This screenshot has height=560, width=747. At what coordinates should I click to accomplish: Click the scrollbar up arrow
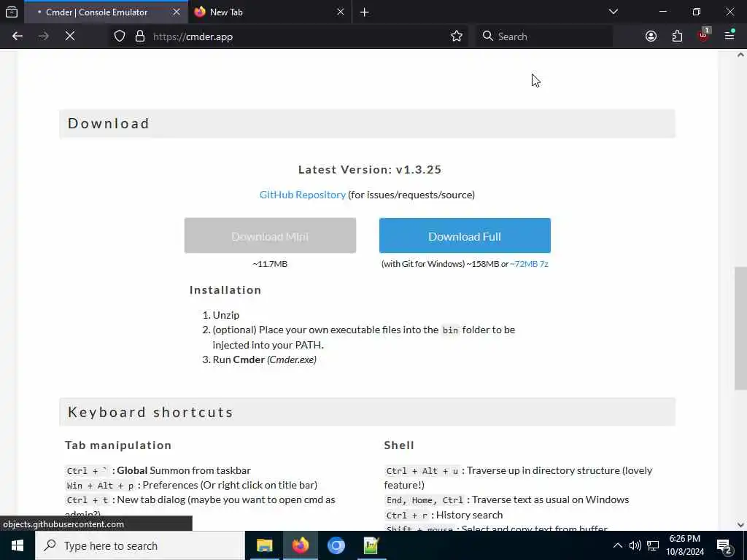pos(740,55)
